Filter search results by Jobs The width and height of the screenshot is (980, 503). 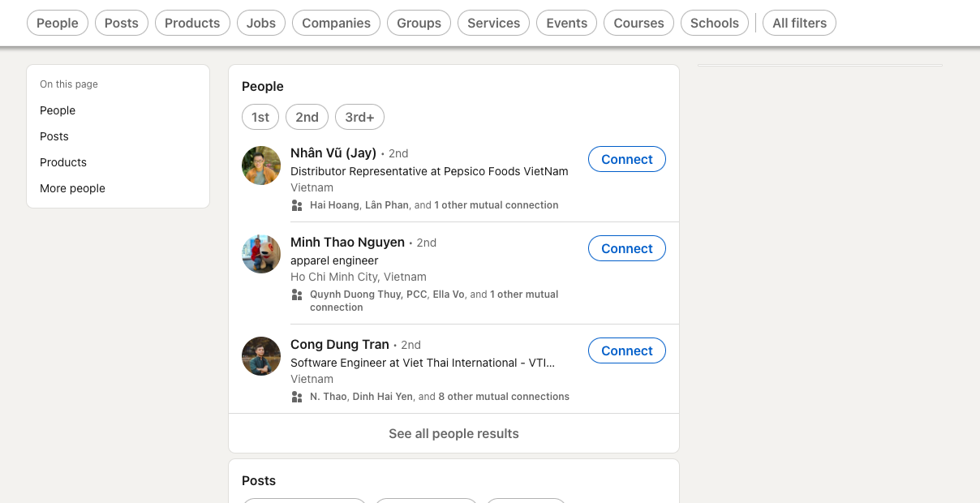[261, 23]
